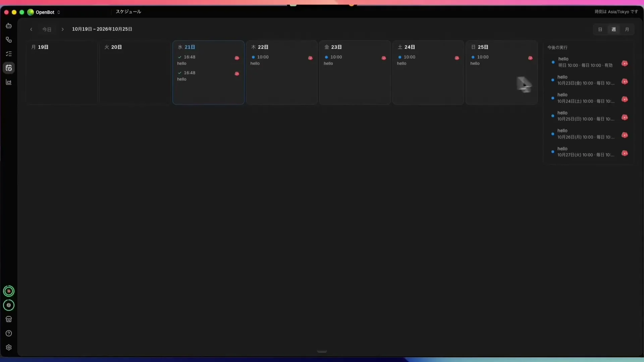Image resolution: width=644 pixels, height=362 pixels.
Task: Click red bot icon on second 16:48 event
Action: pos(237,74)
